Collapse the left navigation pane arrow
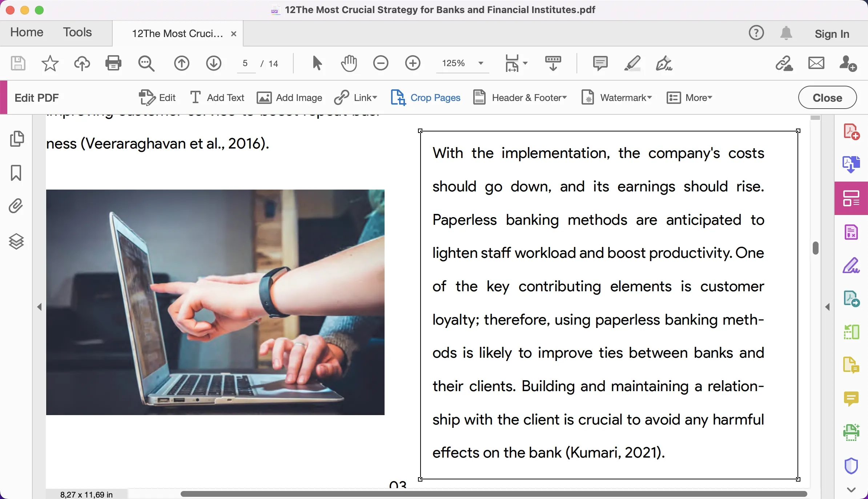868x499 pixels. [39, 307]
